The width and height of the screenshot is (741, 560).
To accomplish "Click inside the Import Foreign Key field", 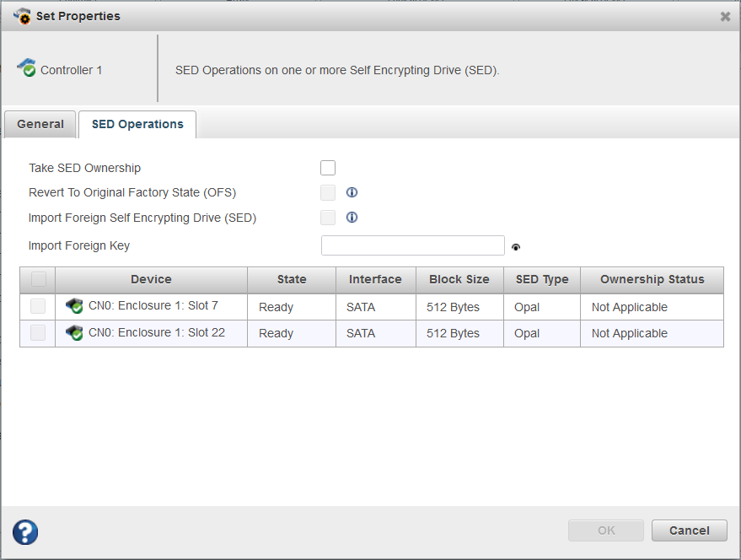I will click(x=412, y=245).
